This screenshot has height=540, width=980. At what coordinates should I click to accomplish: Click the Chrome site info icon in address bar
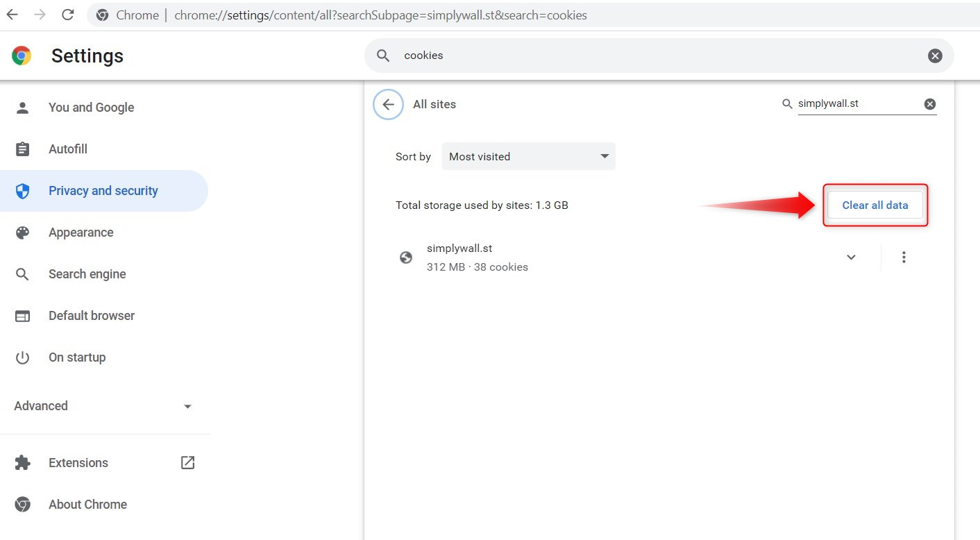[103, 15]
